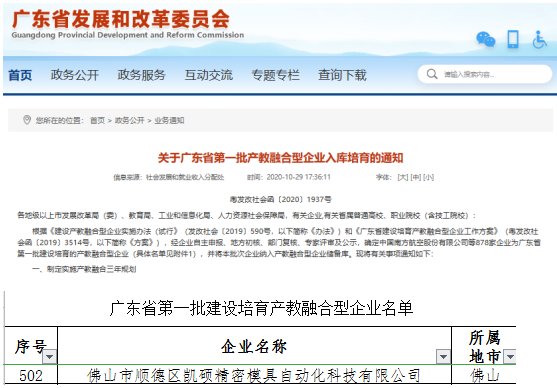The image size is (557, 388).
Task: Click the search input field
Action: click(x=485, y=74)
